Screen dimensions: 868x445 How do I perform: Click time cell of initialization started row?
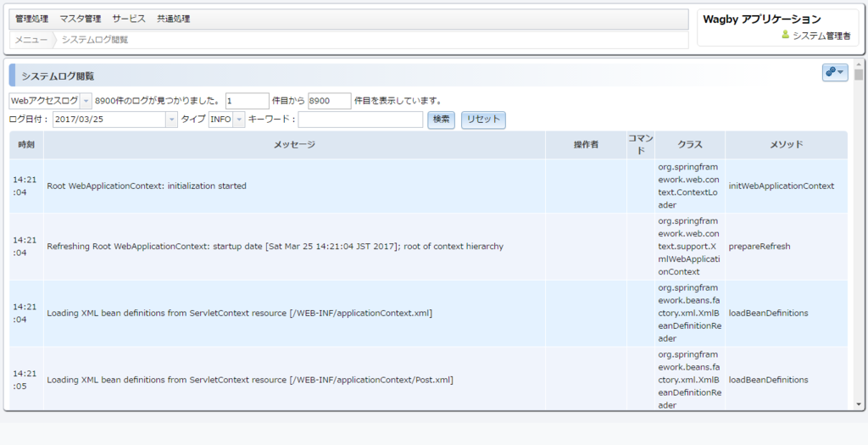click(26, 186)
